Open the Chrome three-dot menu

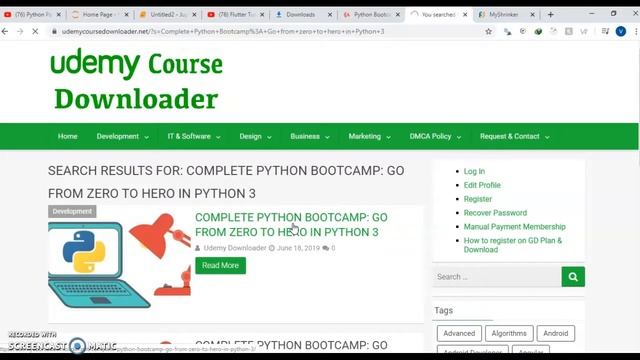[x=636, y=31]
